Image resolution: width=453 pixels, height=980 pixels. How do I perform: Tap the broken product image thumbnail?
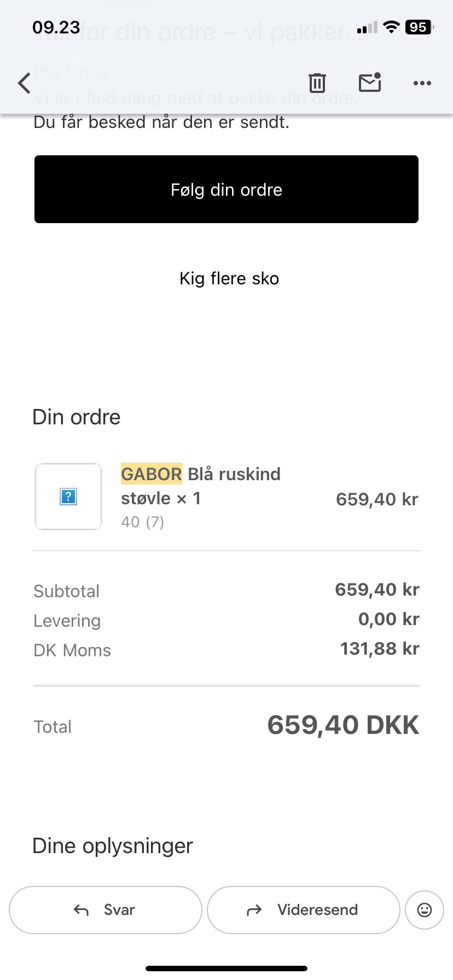(68, 497)
